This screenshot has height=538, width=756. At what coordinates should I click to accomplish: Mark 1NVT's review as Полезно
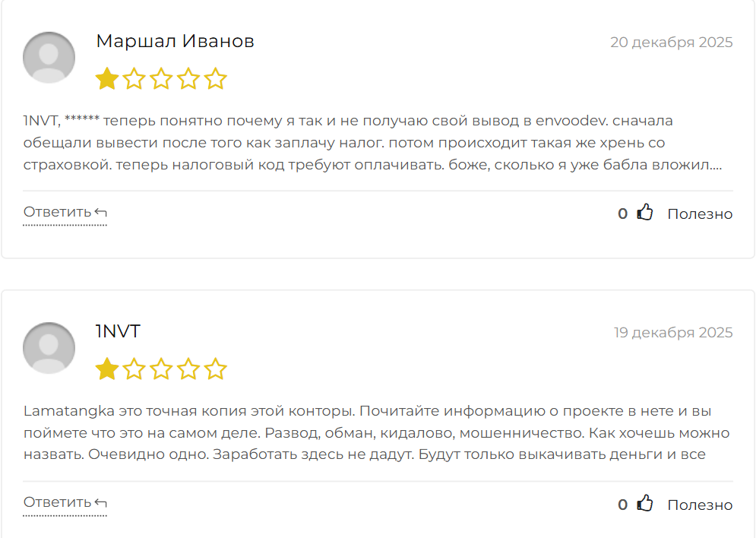point(700,505)
